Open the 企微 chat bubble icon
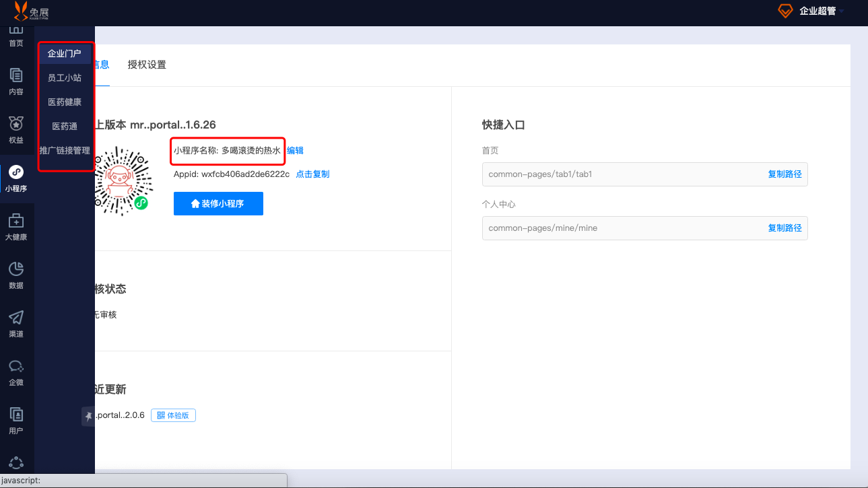 pos(16,365)
